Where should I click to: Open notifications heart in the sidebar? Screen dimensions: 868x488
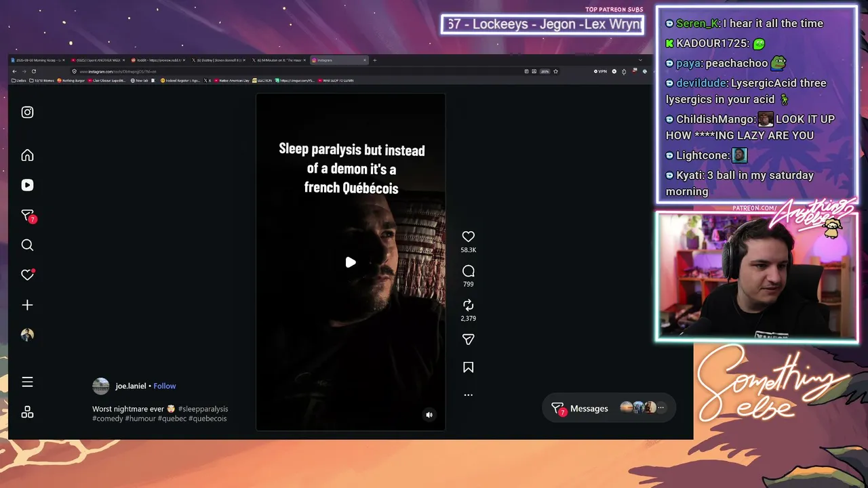click(x=27, y=274)
